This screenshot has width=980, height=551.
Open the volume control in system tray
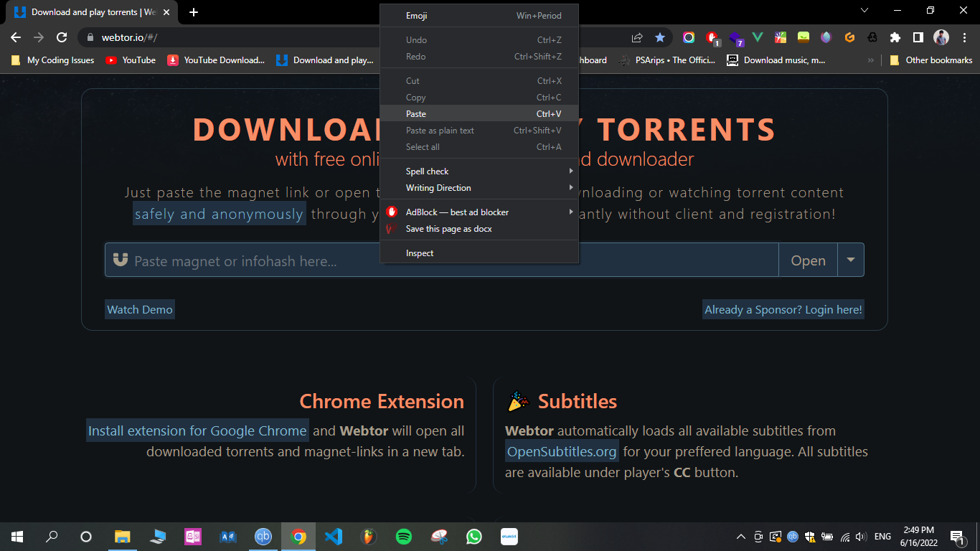point(861,537)
